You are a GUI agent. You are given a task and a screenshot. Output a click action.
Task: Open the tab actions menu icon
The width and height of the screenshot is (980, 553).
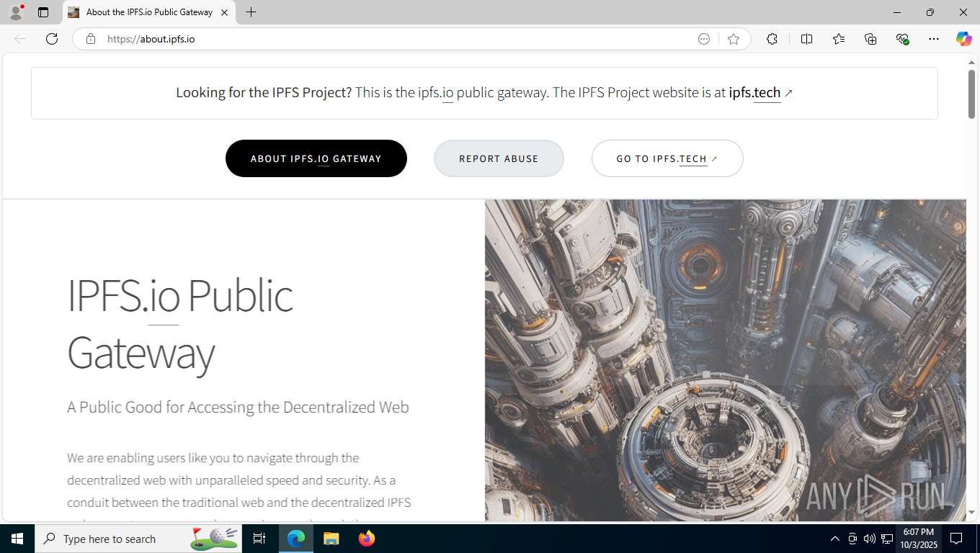[43, 12]
